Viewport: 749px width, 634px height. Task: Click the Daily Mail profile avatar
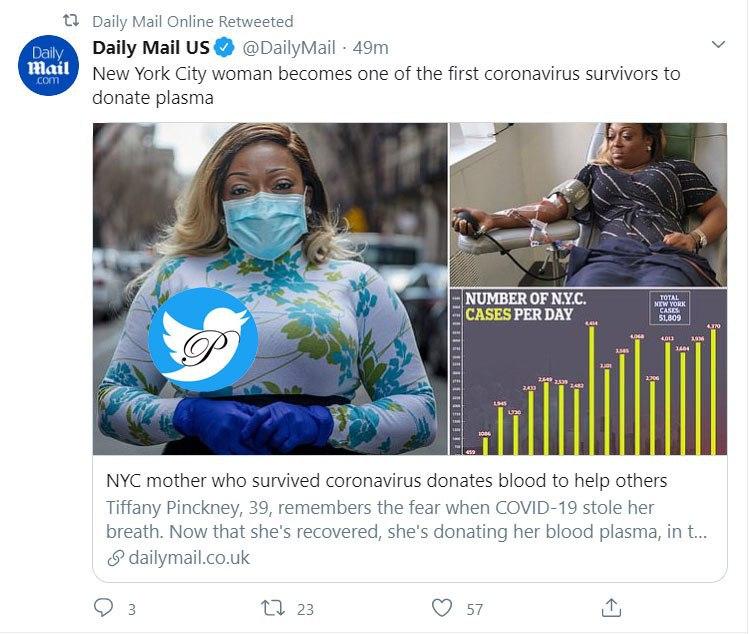click(44, 66)
